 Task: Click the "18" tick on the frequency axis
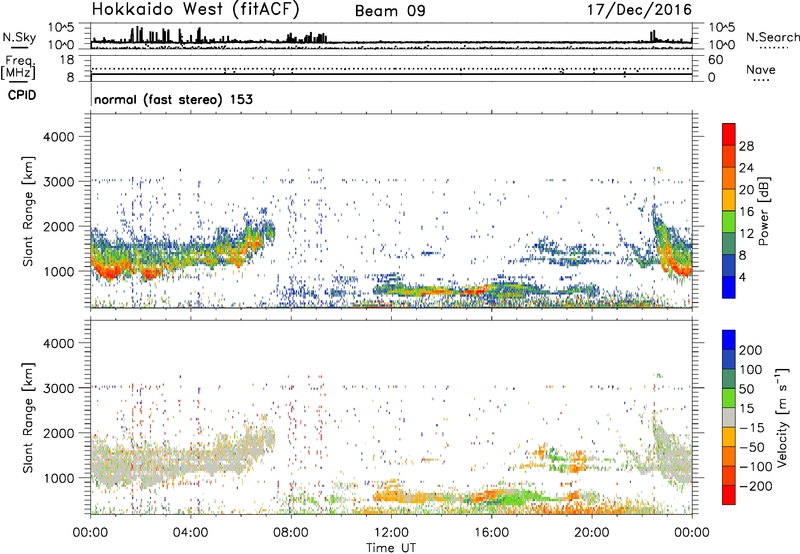pyautogui.click(x=67, y=60)
